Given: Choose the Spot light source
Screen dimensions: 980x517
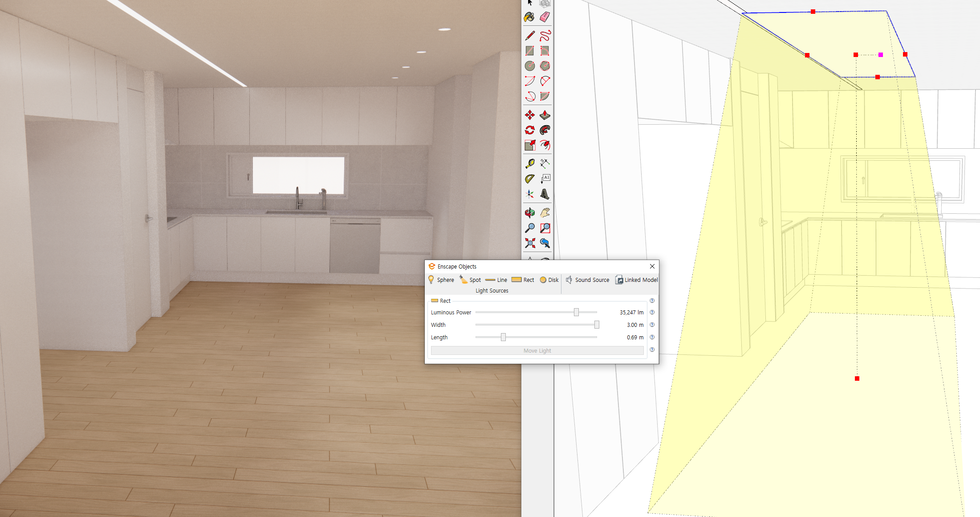Looking at the screenshot, I should (x=470, y=280).
